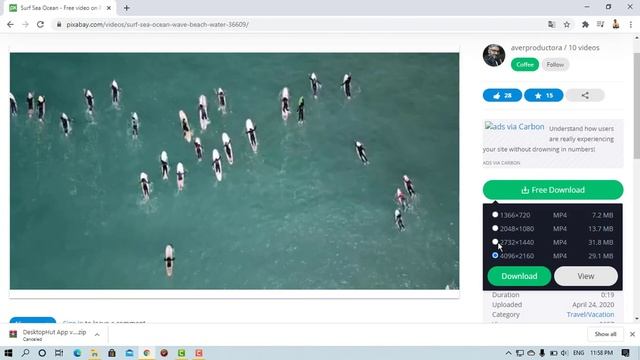Go back using browser back arrow

[10, 24]
